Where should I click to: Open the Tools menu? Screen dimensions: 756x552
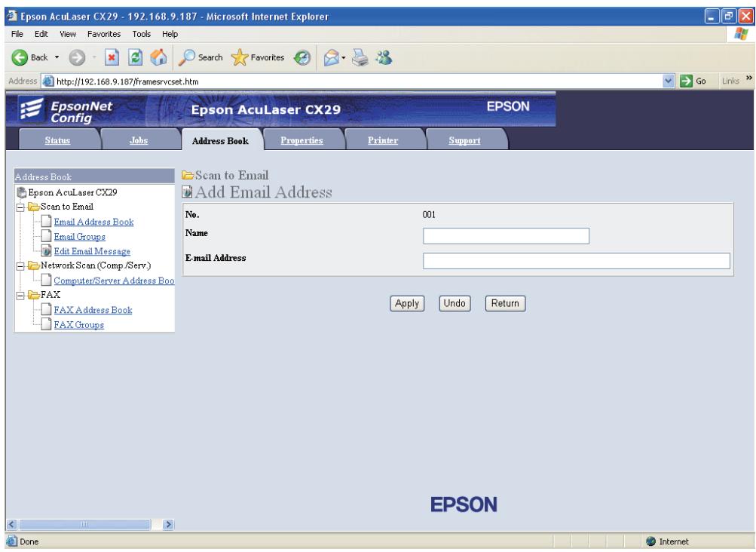141,34
